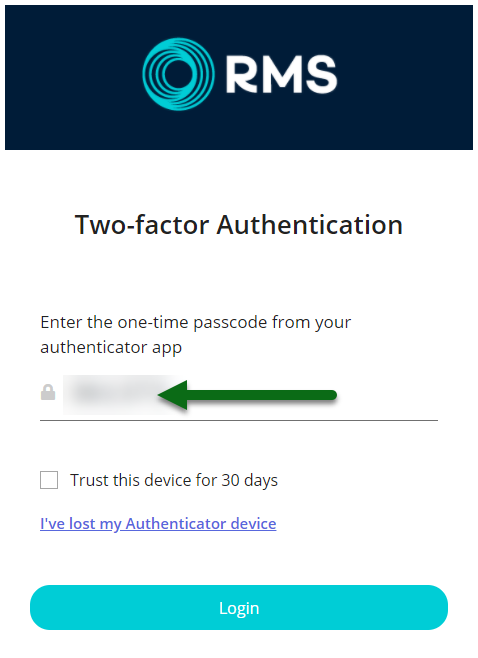Screen dimensions: 478x658
Task: Click the white RMS wordmark
Action: pyautogui.click(x=282, y=75)
